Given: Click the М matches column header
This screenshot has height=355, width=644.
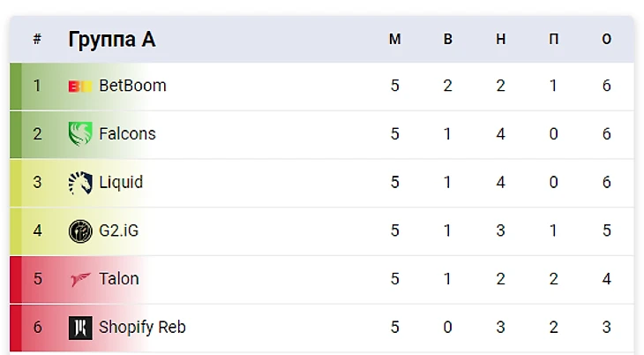Looking at the screenshot, I should pos(394,40).
